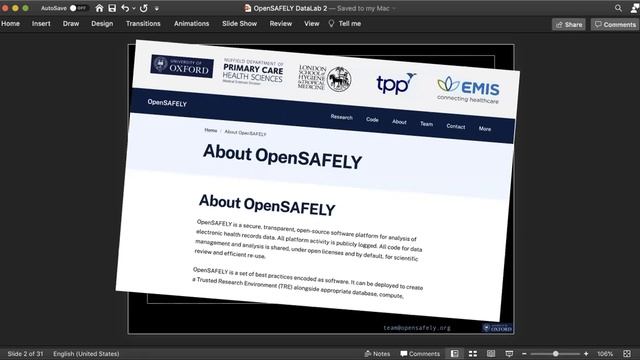Switch to the Design tab
The image size is (640, 360).
tap(102, 24)
